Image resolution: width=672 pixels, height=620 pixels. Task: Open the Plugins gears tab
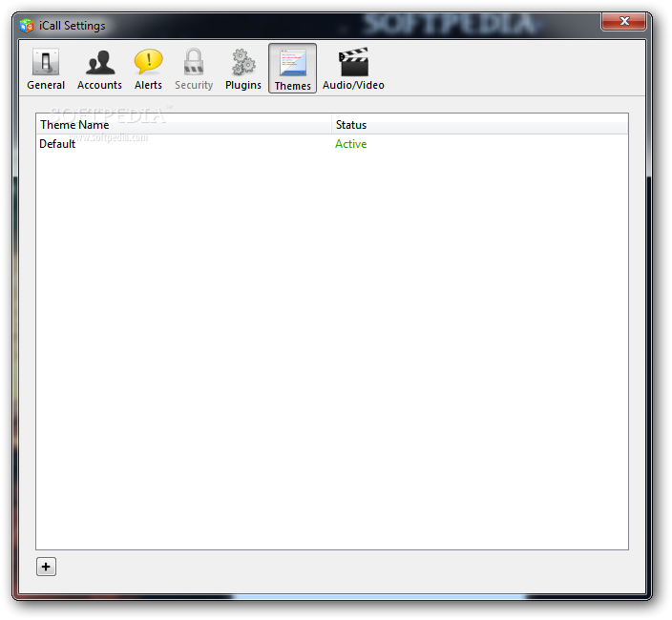243,69
